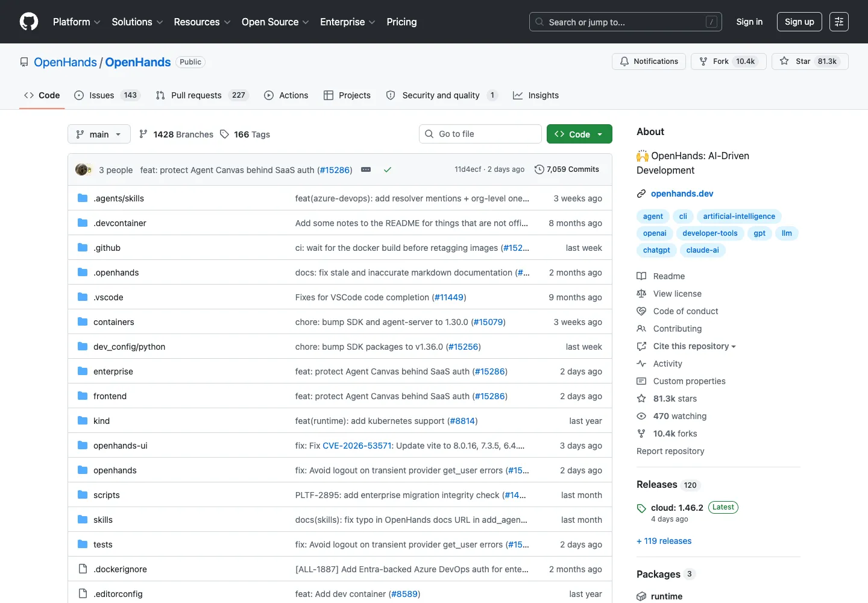Screen dimensions: 868x603
Task: Click the Sign in link
Action: pyautogui.click(x=749, y=22)
